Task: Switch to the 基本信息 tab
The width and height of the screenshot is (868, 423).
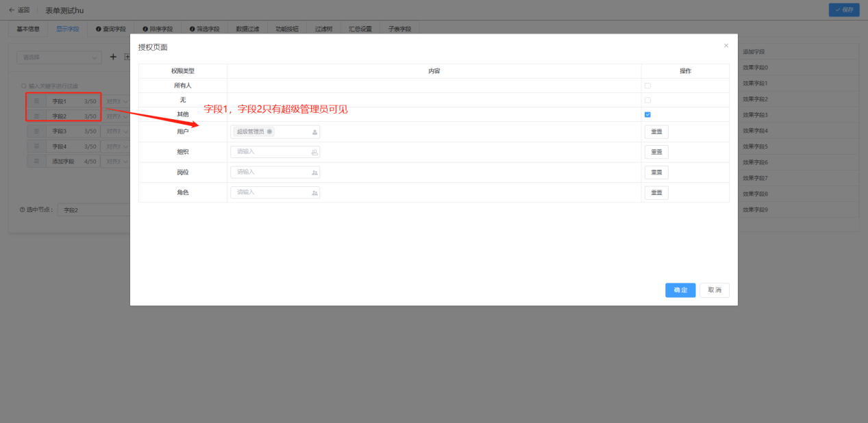Action: click(x=28, y=29)
